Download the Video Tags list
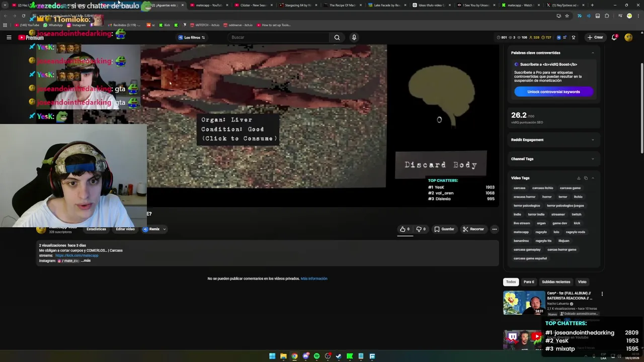The height and width of the screenshot is (362, 644). pos(579,178)
